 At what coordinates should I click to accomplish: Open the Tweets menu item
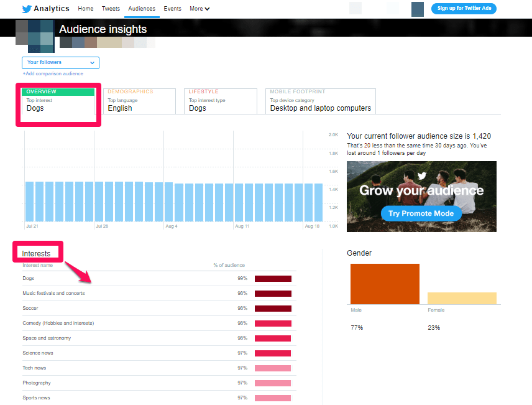click(x=111, y=9)
